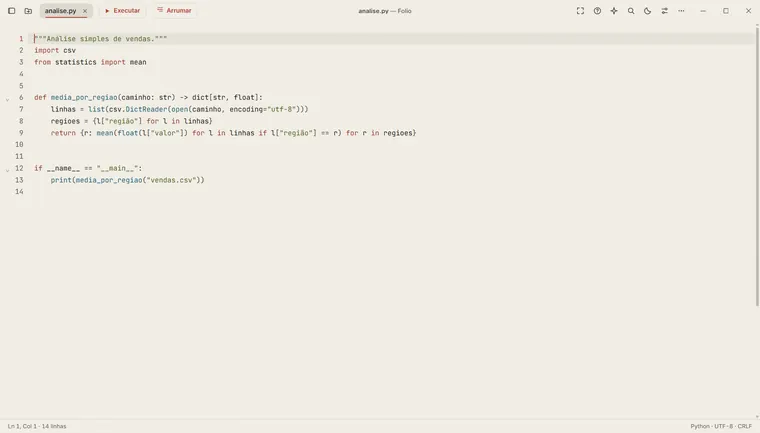Change language mode Python in status bar
This screenshot has height=433, width=760.
(x=699, y=426)
